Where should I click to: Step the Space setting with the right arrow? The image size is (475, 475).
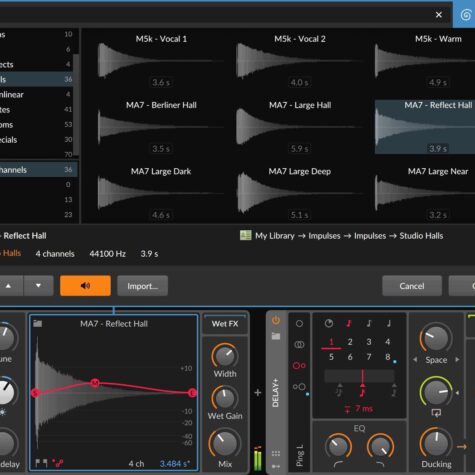[457, 360]
